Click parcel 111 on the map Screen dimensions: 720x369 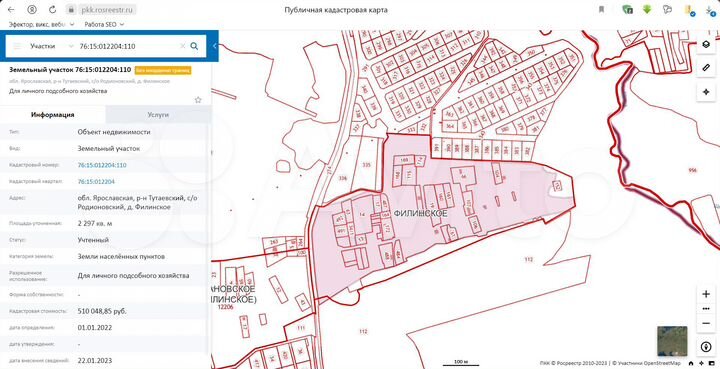pos(301,328)
